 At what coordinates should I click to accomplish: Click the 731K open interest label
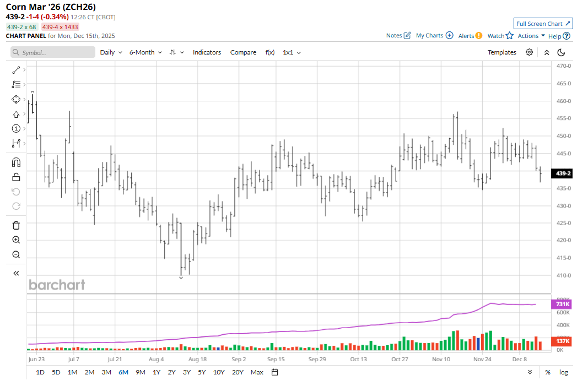click(562, 304)
